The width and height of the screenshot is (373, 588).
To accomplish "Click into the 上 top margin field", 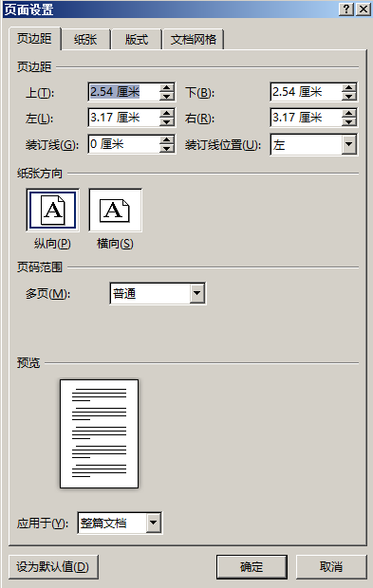I will click(x=124, y=92).
